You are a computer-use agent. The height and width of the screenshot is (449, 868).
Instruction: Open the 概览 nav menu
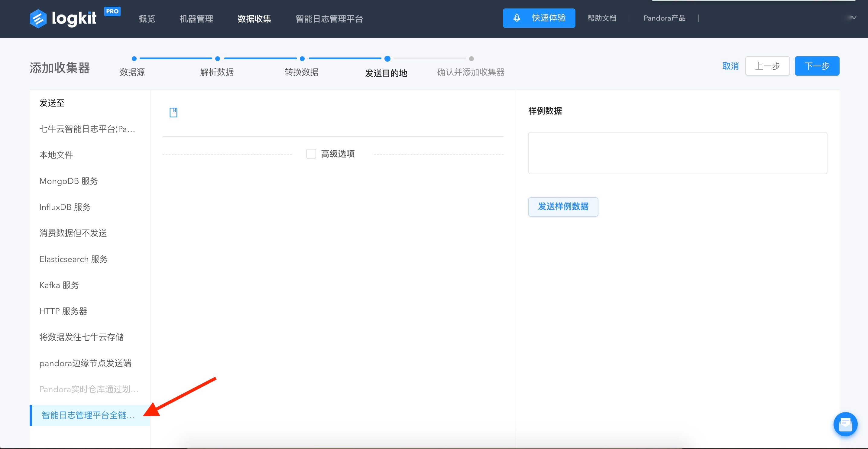point(147,18)
